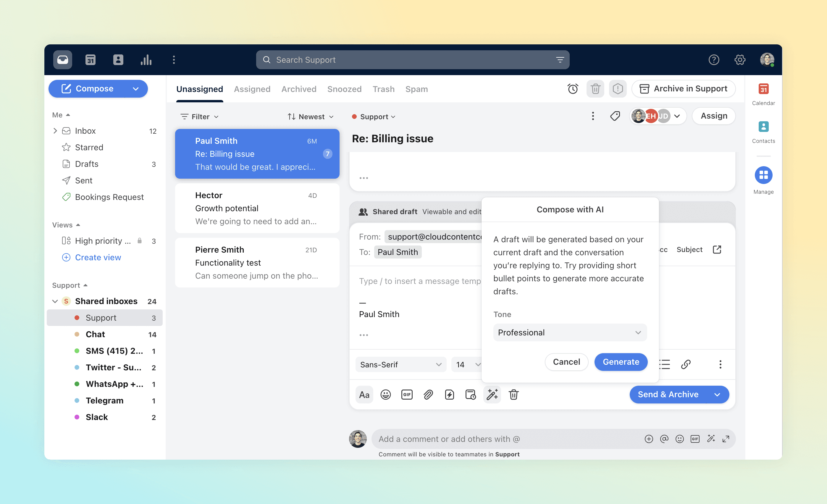Open the calendar icon in top navigation bar

coord(90,60)
